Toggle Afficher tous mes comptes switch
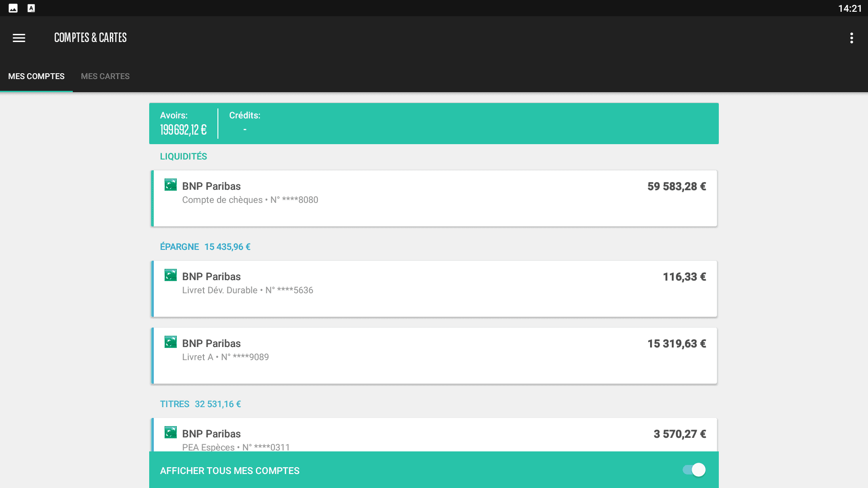 click(x=694, y=470)
